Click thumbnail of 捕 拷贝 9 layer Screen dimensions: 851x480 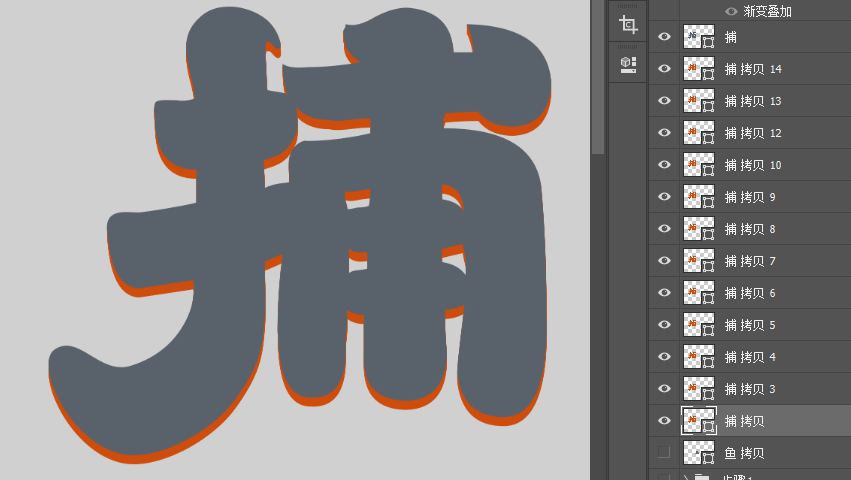(x=699, y=197)
